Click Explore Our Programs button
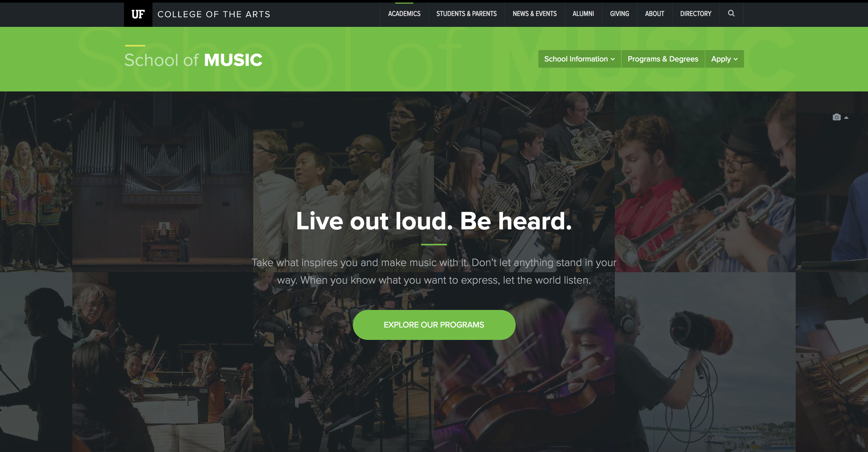Viewport: 868px width, 452px height. pos(434,325)
